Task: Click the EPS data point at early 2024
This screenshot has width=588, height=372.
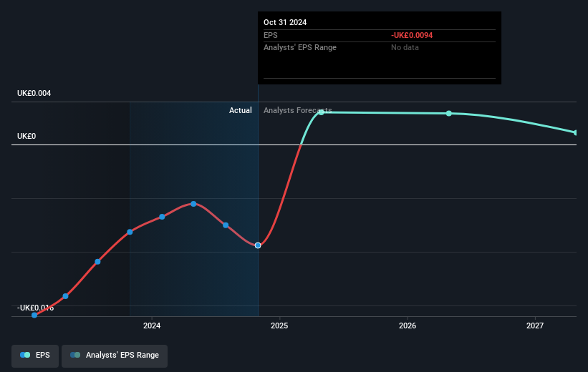Action: [x=162, y=217]
